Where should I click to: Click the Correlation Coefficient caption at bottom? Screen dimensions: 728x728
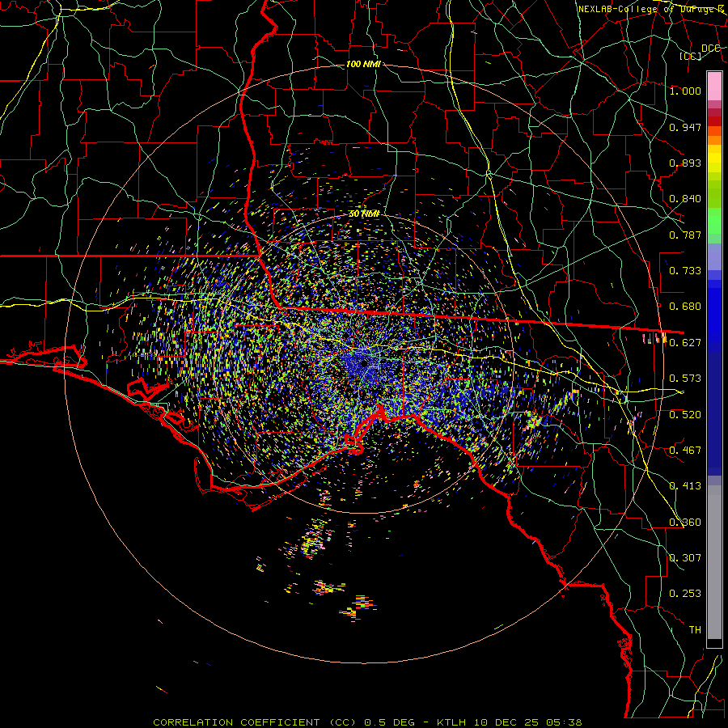(367, 722)
